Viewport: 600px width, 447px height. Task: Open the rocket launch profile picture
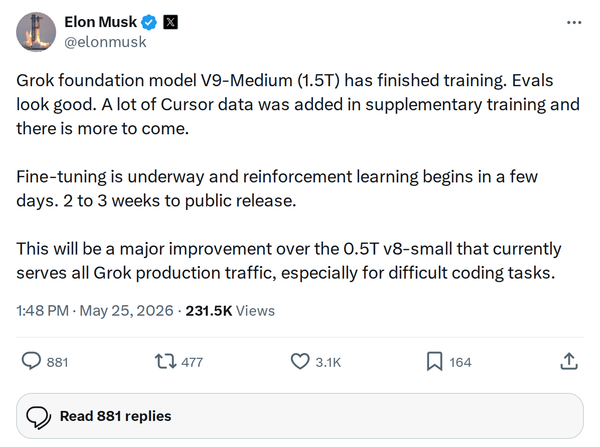[36, 32]
